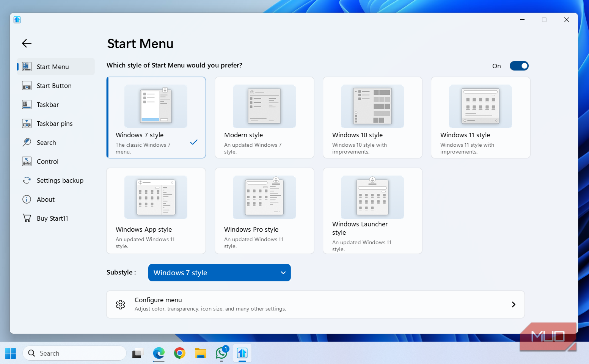
Task: Click the back arrow at top left
Action: tap(27, 43)
